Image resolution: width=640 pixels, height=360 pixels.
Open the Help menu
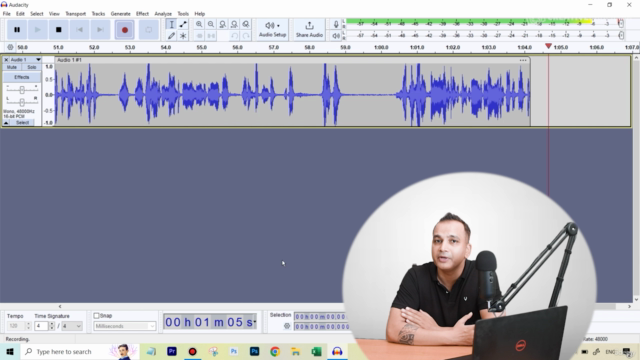(199, 13)
